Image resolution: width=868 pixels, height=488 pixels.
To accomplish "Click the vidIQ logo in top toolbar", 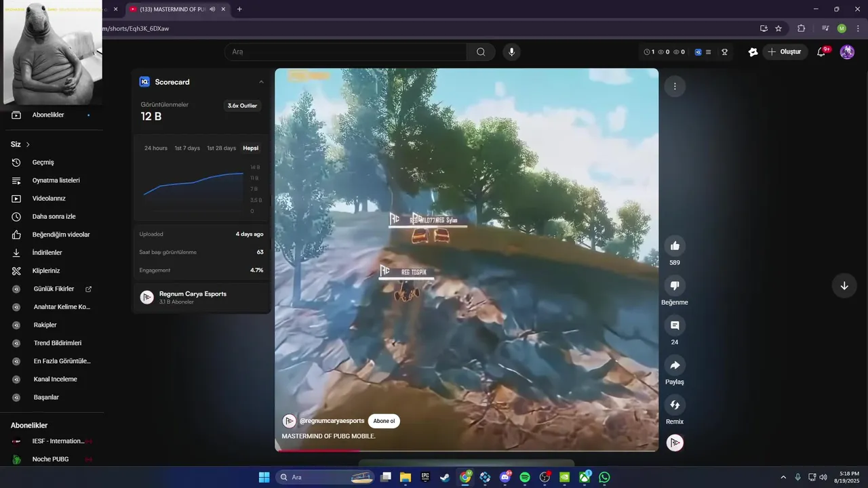I will tap(698, 52).
